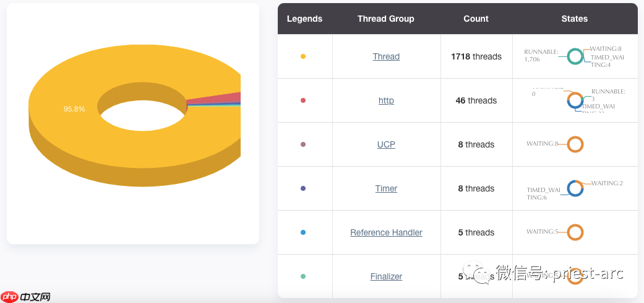This screenshot has width=644, height=303.
Task: Click the Thread row states donut chart
Action: [575, 56]
